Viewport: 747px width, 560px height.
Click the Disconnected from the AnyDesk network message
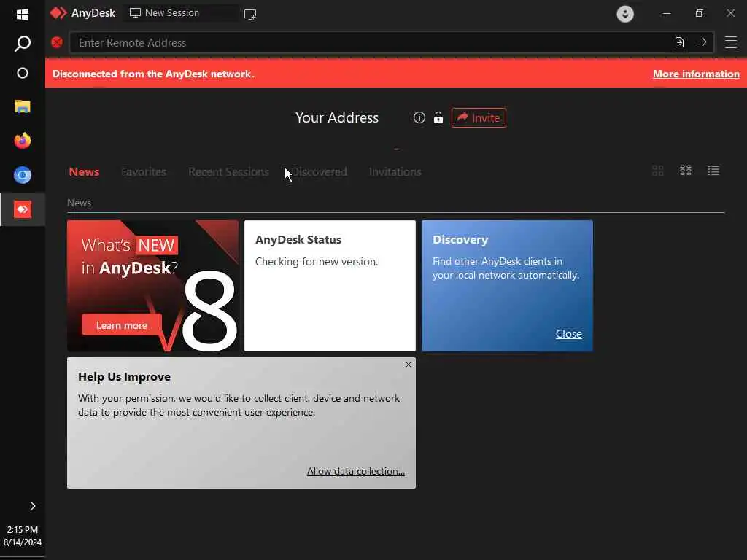click(x=153, y=74)
